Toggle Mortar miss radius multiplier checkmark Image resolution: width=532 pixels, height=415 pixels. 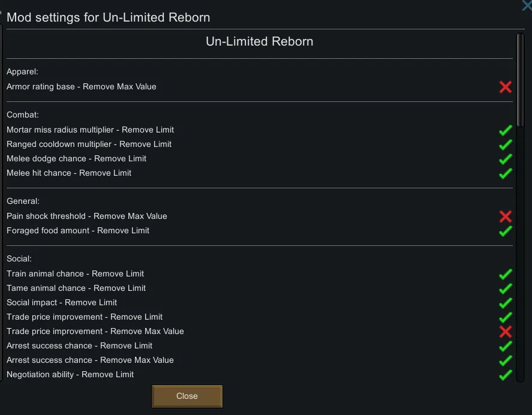click(x=506, y=130)
